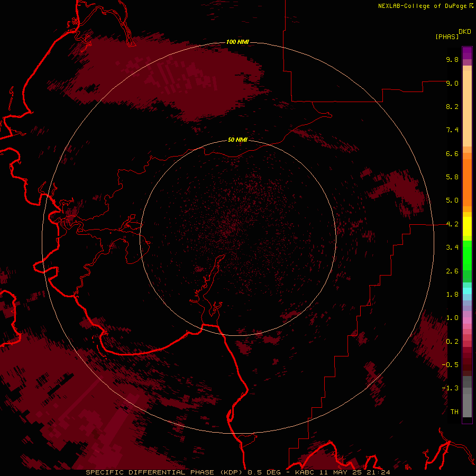The width and height of the screenshot is (476, 476).
Task: Select the pale peach color bar segment
Action: (x=467, y=108)
